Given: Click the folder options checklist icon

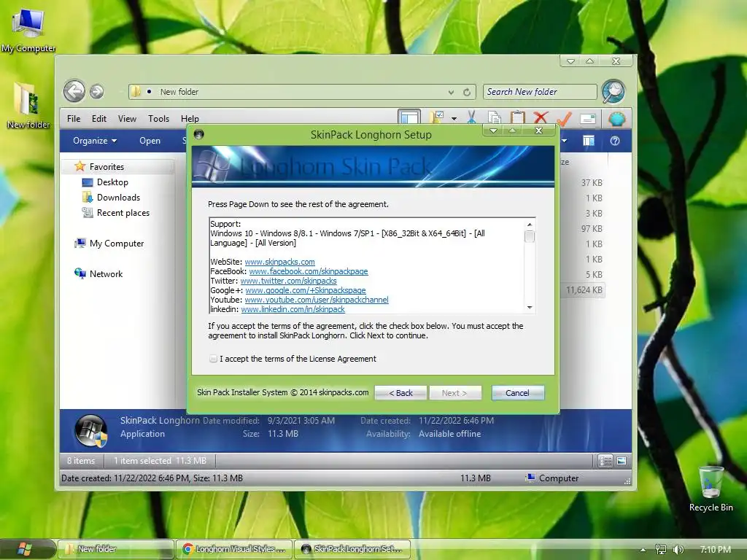Looking at the screenshot, I should [437, 117].
